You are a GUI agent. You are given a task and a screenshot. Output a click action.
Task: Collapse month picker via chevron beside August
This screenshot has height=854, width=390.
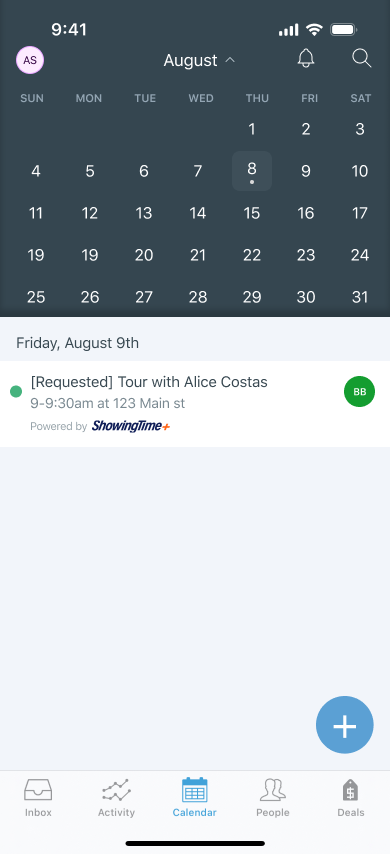230,59
